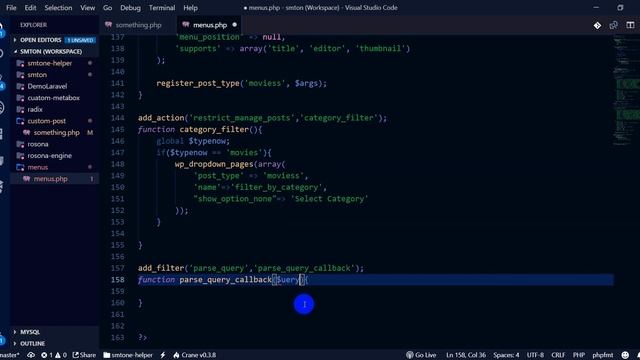Split the editor with the split icon
Image resolution: width=640 pixels, height=360 pixels.
point(630,25)
